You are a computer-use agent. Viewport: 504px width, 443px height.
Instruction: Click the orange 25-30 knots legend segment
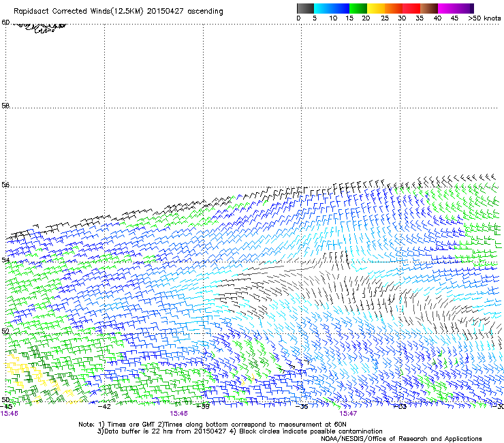[x=394, y=8]
